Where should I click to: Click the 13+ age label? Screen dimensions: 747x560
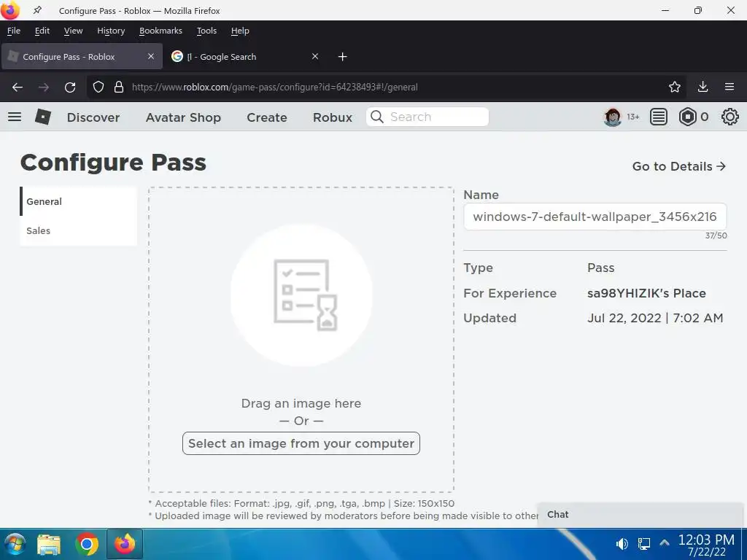coord(632,117)
